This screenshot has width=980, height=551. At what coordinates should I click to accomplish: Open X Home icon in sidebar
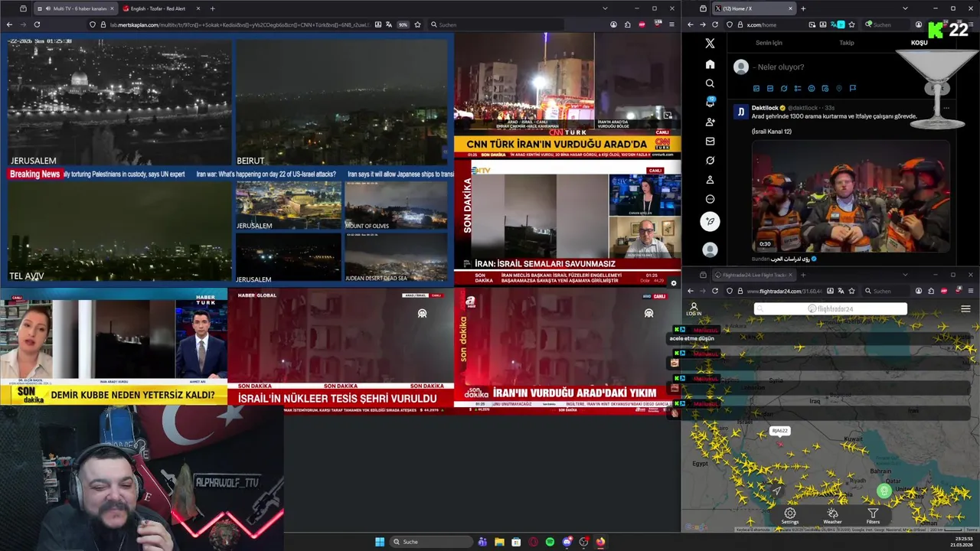click(710, 64)
